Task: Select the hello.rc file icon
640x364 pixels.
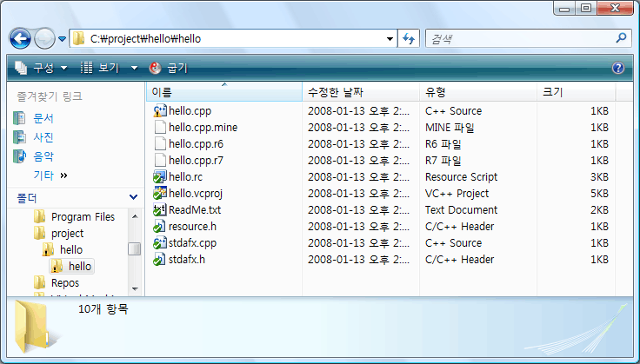Action: click(159, 177)
